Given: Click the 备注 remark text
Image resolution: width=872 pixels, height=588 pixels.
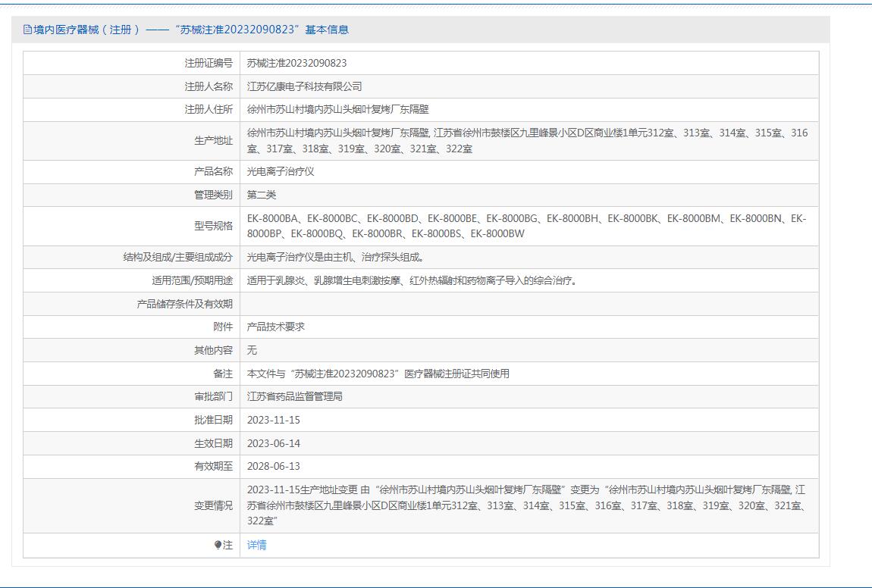Looking at the screenshot, I should pos(378,374).
